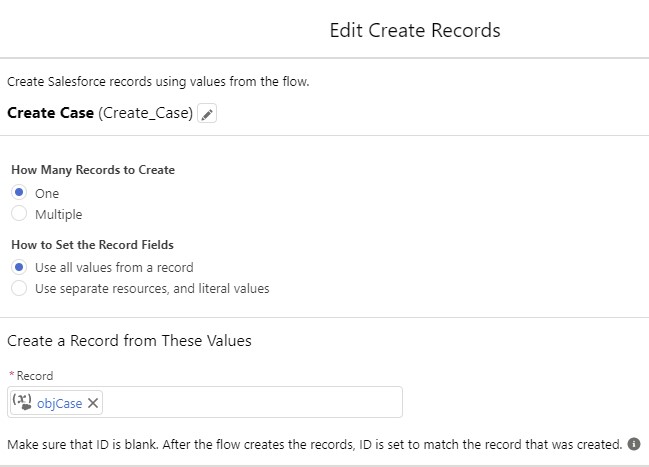
Task: Click the Create Case element label
Action: pos(50,113)
